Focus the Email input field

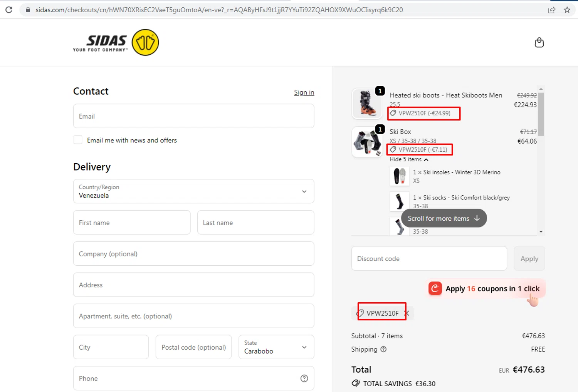[193, 116]
